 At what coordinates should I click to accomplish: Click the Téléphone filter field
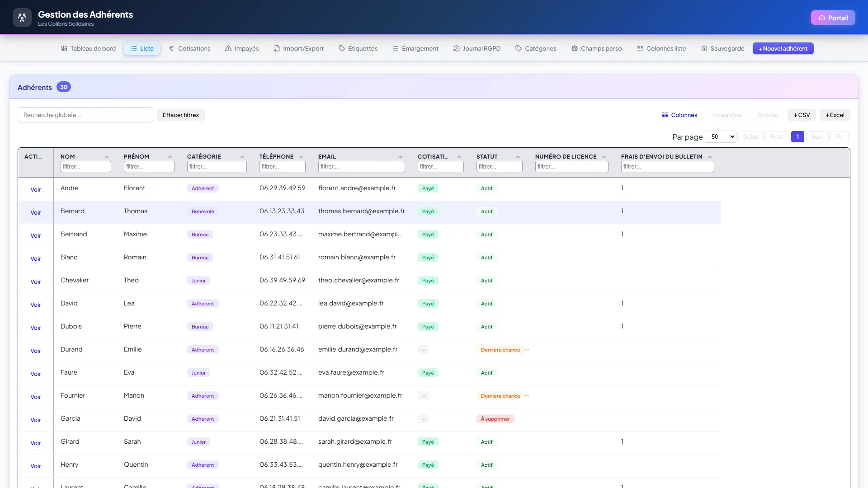283,167
